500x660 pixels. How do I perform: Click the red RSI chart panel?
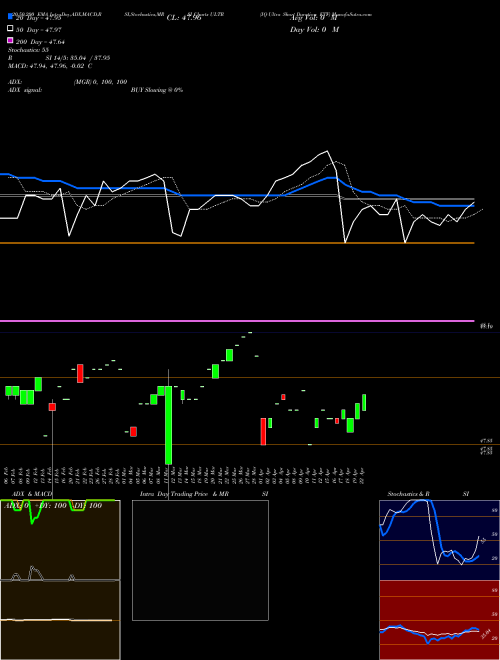439,620
